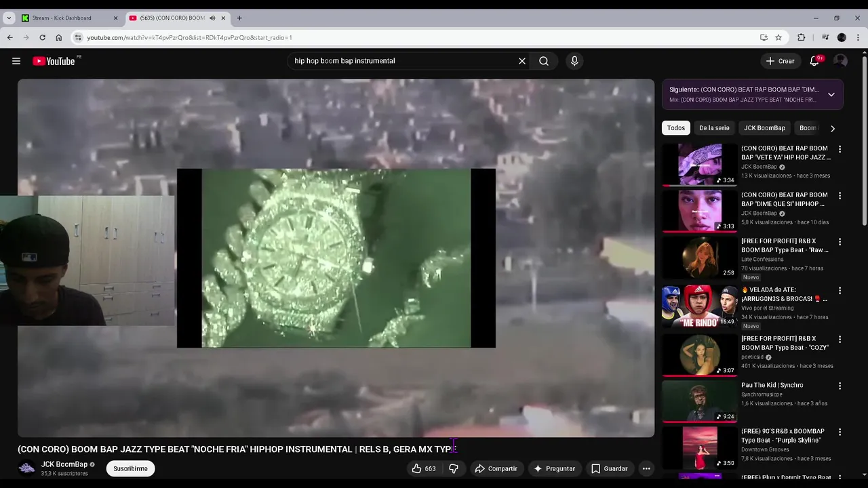
Task: Open the YouTube guide hamburger menu
Action: coord(16,61)
